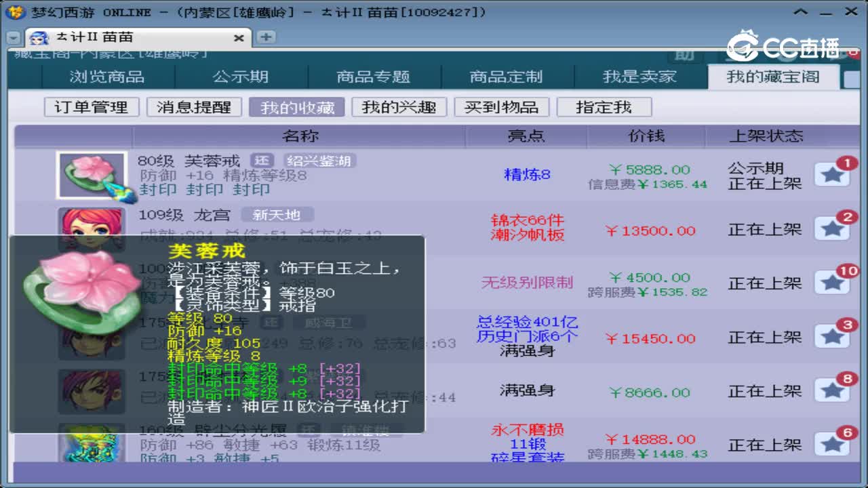Select the 去计II 苗苗 window tab
Viewport: 868px width, 488px height.
(138, 38)
